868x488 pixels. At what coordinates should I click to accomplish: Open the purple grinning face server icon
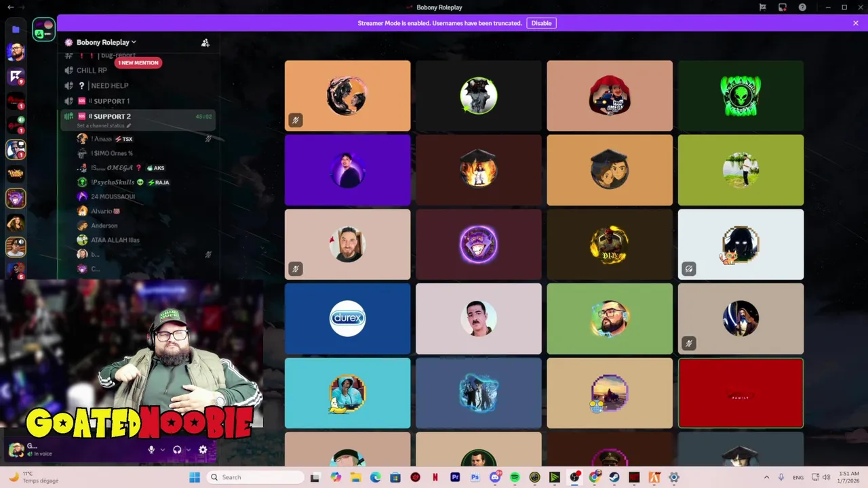(16, 198)
